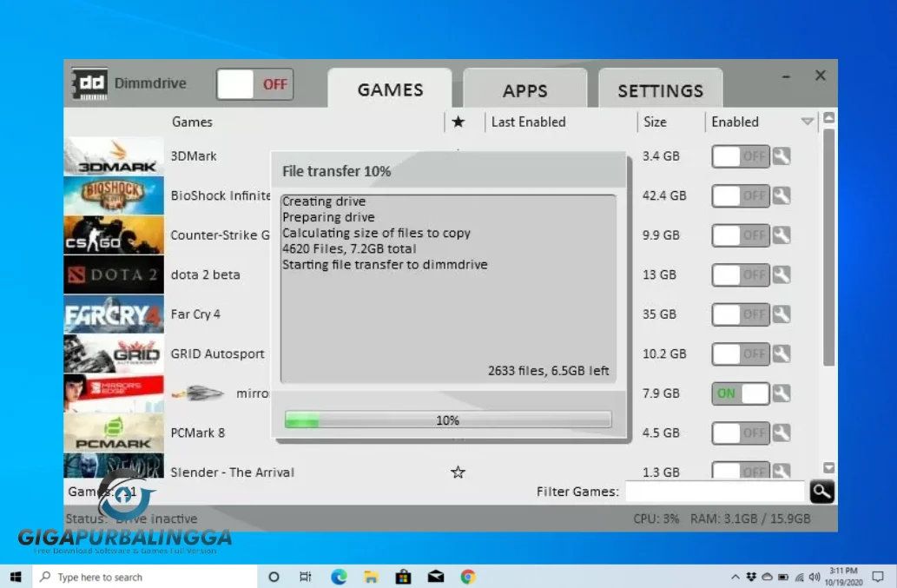Enable the dota 2 beta toggle
Image resolution: width=897 pixels, height=588 pixels.
[x=740, y=274]
